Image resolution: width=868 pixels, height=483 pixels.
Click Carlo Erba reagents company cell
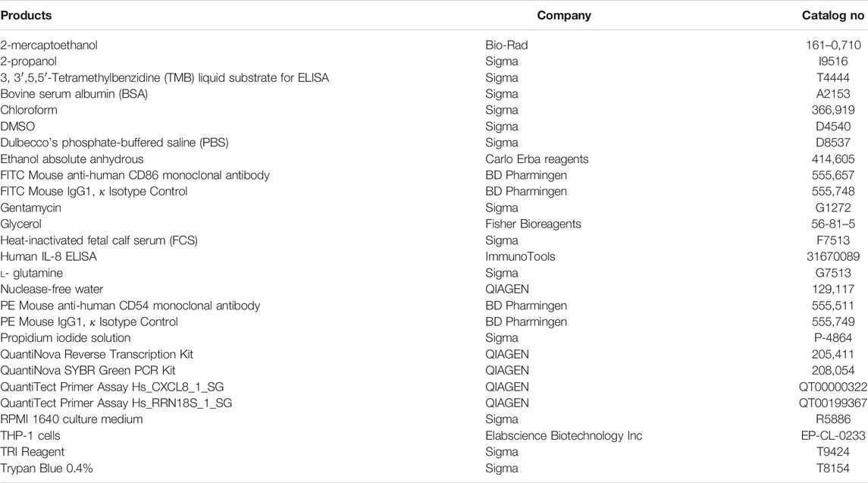click(x=537, y=159)
